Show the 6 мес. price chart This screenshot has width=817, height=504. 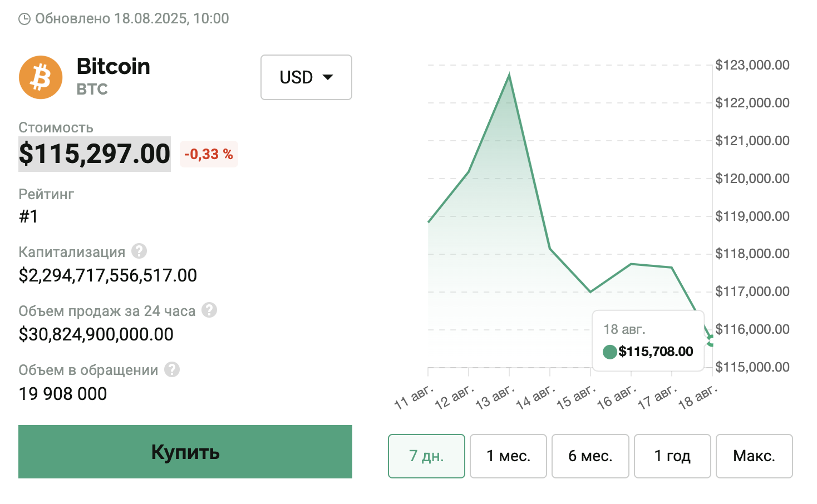coord(590,456)
